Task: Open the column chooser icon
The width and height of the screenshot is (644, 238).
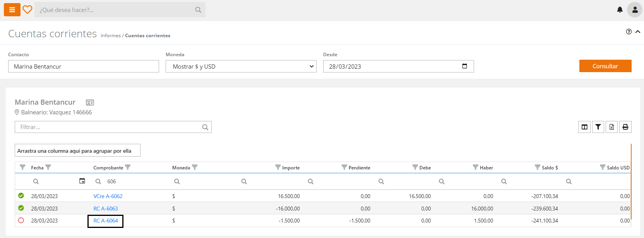Action: click(584, 127)
